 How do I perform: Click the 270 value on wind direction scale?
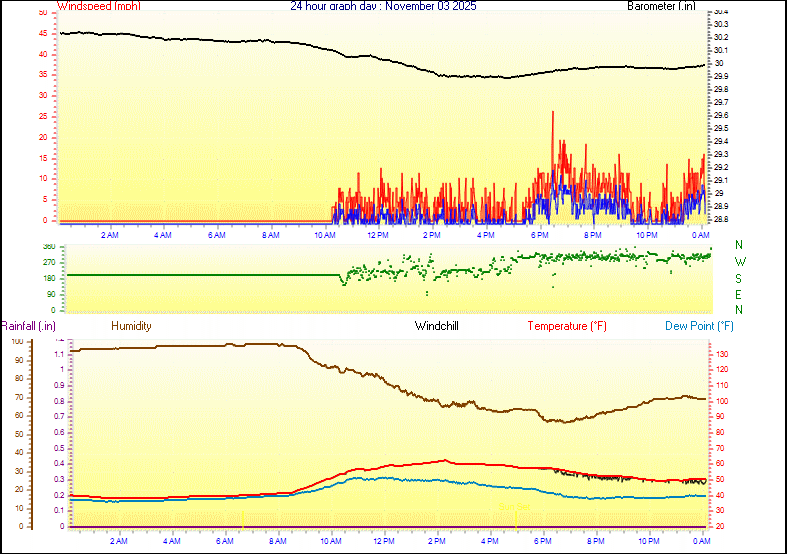coord(50,262)
